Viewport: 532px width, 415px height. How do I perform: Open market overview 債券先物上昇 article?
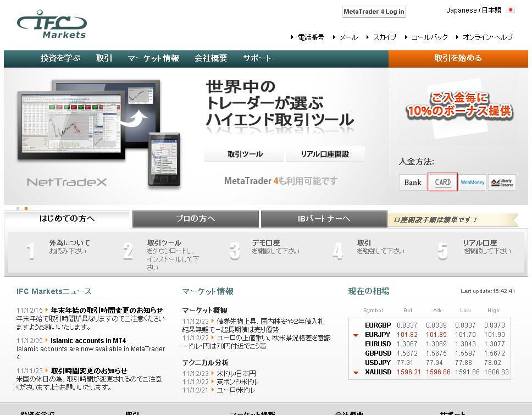[270, 322]
